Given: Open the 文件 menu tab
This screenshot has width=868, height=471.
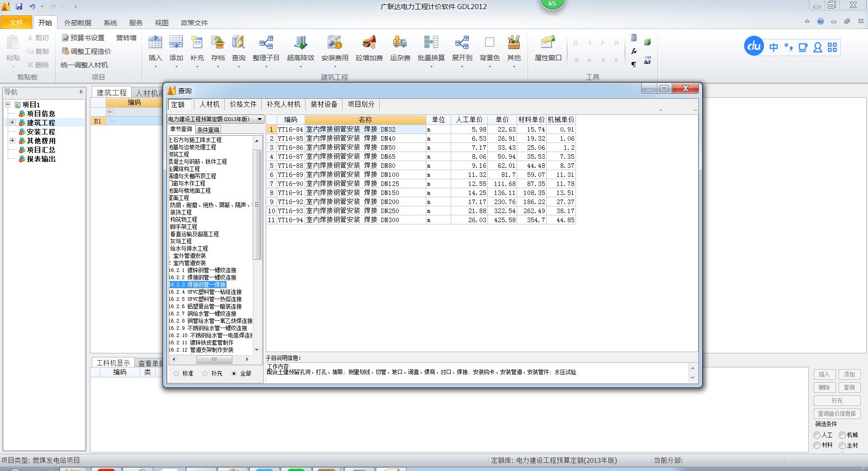Looking at the screenshot, I should pyautogui.click(x=16, y=23).
